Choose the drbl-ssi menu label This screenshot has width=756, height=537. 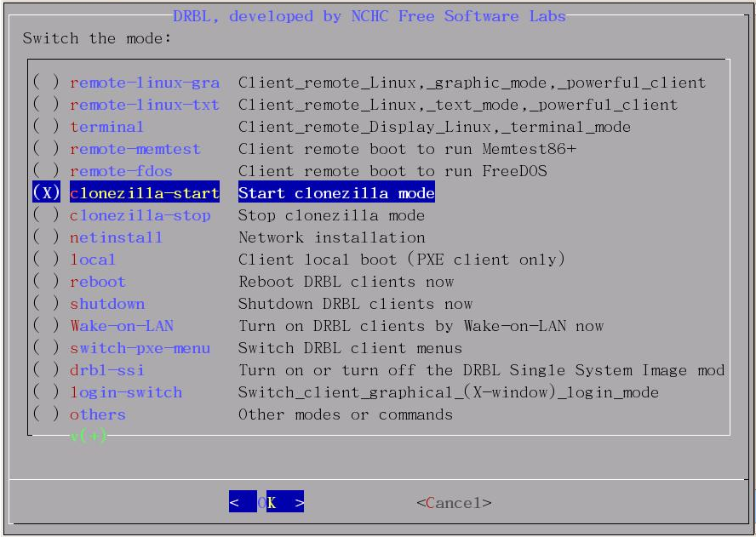(107, 371)
